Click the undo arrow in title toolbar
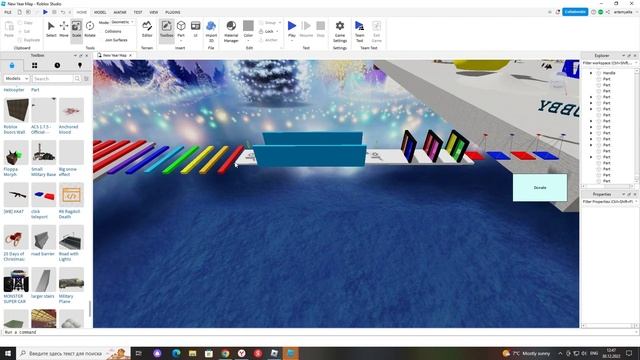 point(62,12)
